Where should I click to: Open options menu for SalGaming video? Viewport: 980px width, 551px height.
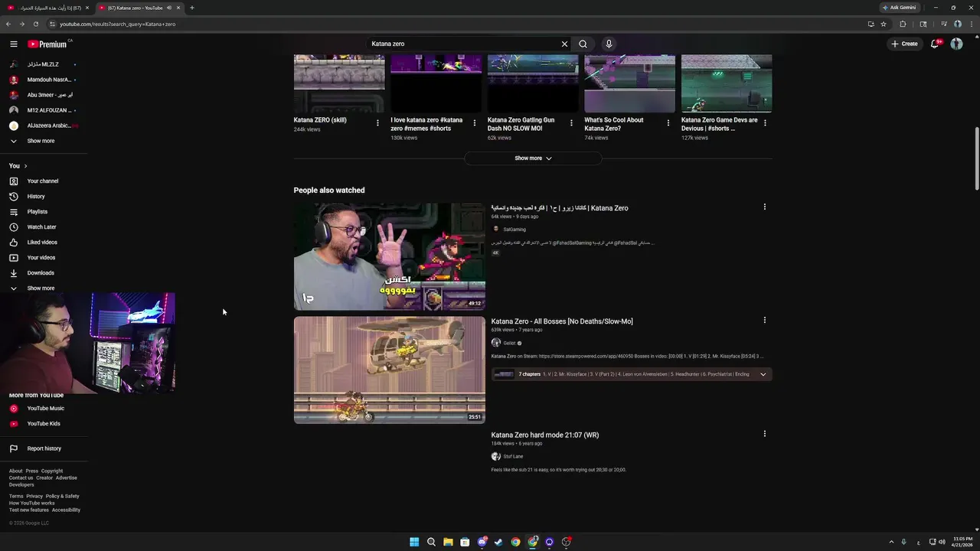point(764,207)
